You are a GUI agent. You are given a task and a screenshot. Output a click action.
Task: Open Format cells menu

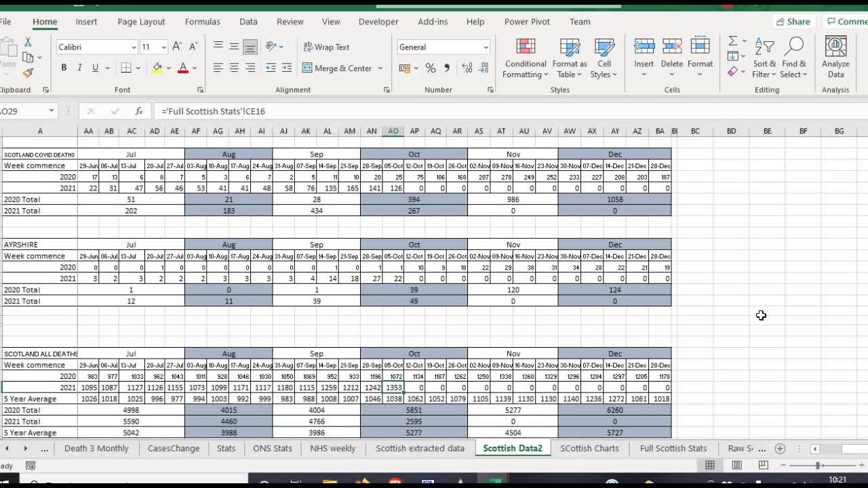tap(700, 58)
